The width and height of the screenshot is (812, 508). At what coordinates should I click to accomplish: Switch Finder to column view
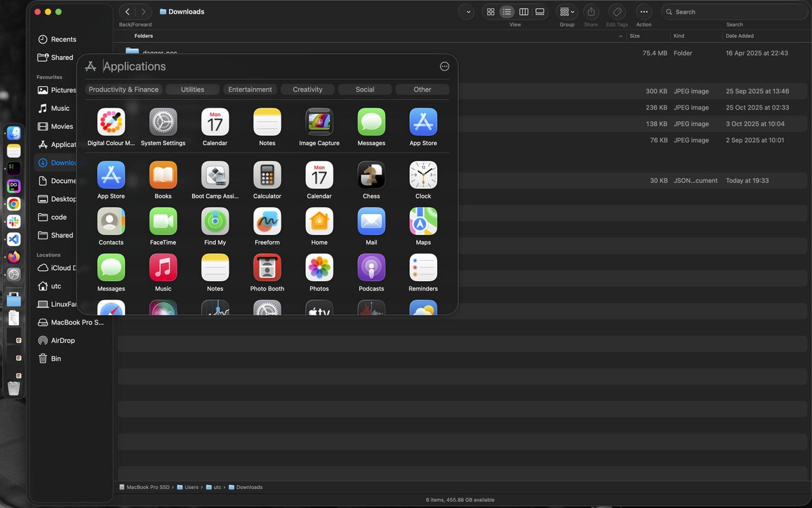click(x=524, y=12)
